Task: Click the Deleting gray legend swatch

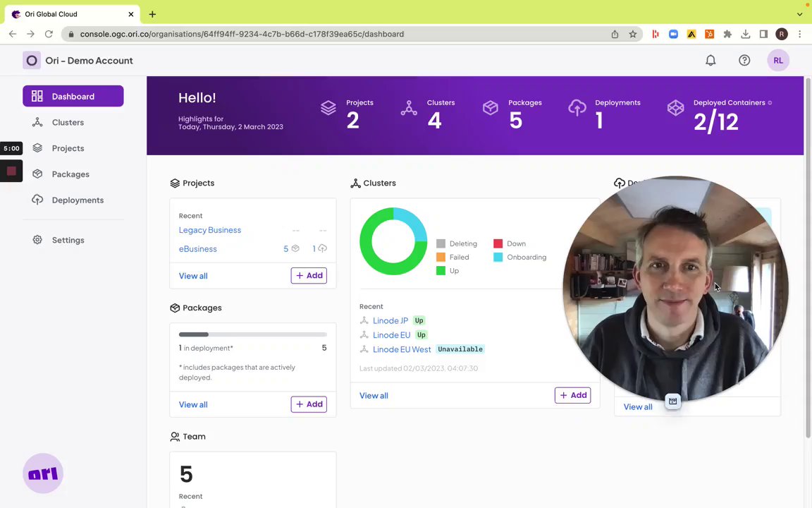Action: coord(441,243)
